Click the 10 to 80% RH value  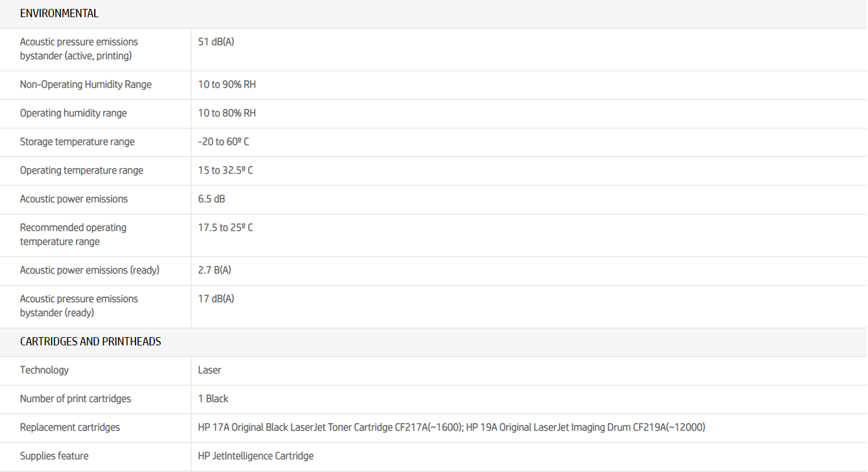point(227,113)
